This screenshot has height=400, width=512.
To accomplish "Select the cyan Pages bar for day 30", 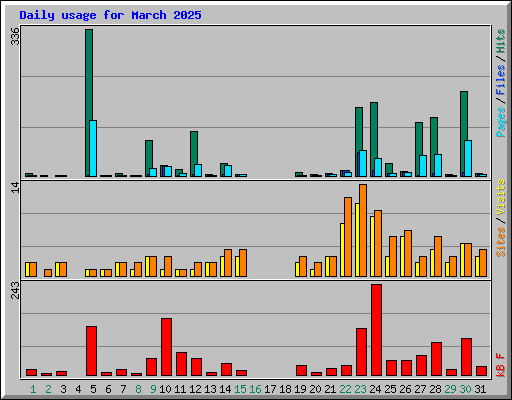I will coord(468,158).
